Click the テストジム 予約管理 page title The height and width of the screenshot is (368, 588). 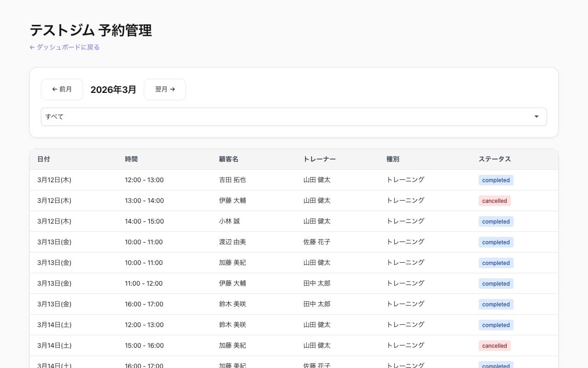click(90, 30)
